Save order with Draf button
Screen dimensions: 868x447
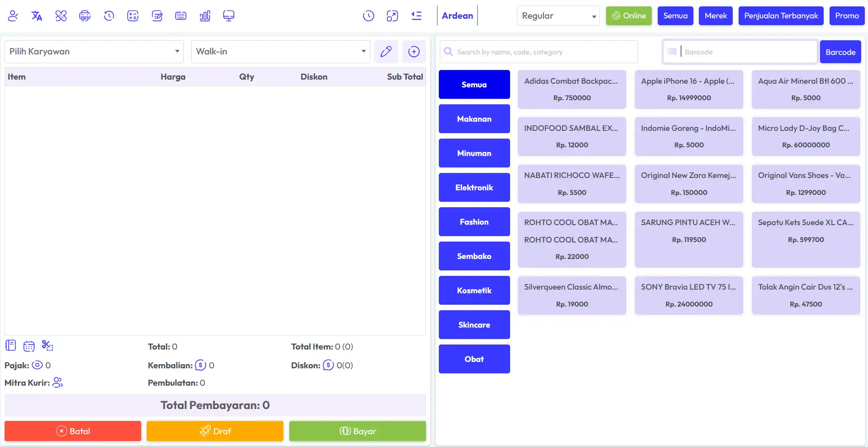click(215, 431)
